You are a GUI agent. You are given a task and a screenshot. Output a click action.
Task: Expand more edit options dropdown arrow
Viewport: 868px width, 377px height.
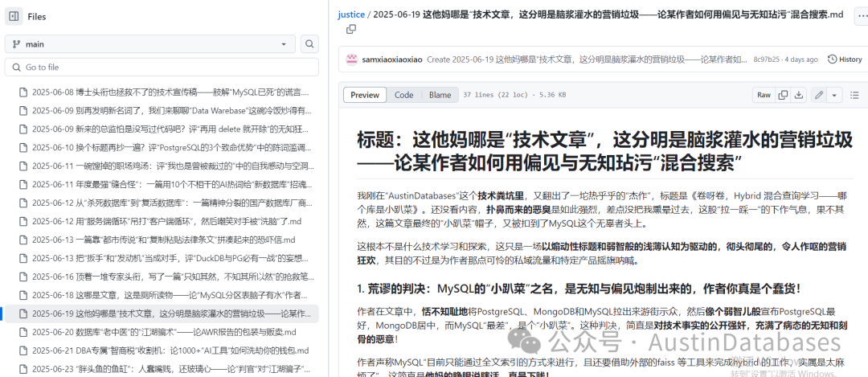[x=833, y=95]
